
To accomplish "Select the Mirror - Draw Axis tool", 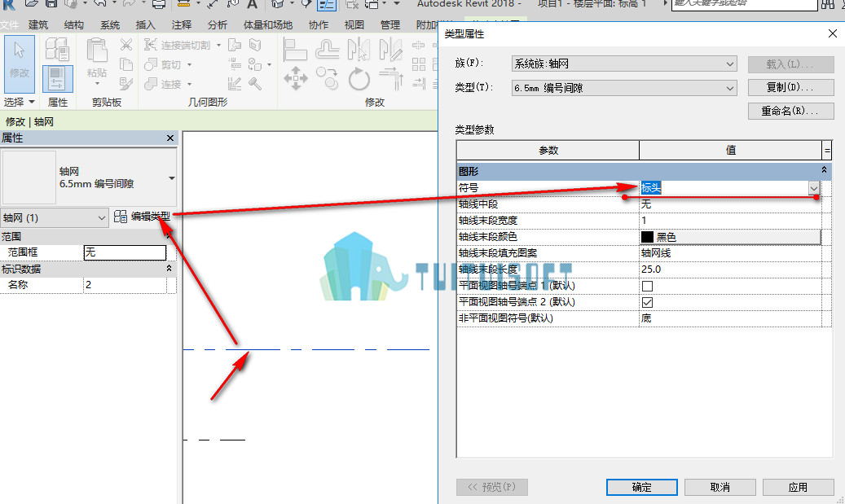I will pos(390,50).
